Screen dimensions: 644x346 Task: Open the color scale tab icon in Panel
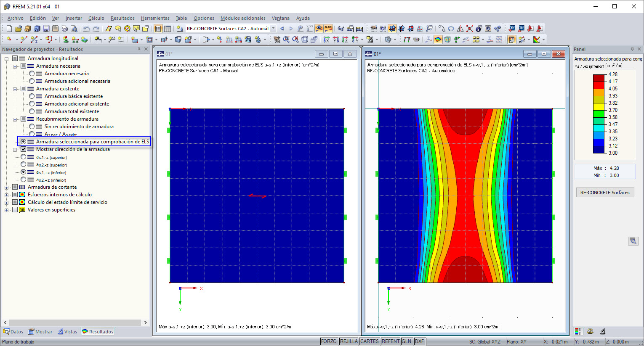[577, 331]
